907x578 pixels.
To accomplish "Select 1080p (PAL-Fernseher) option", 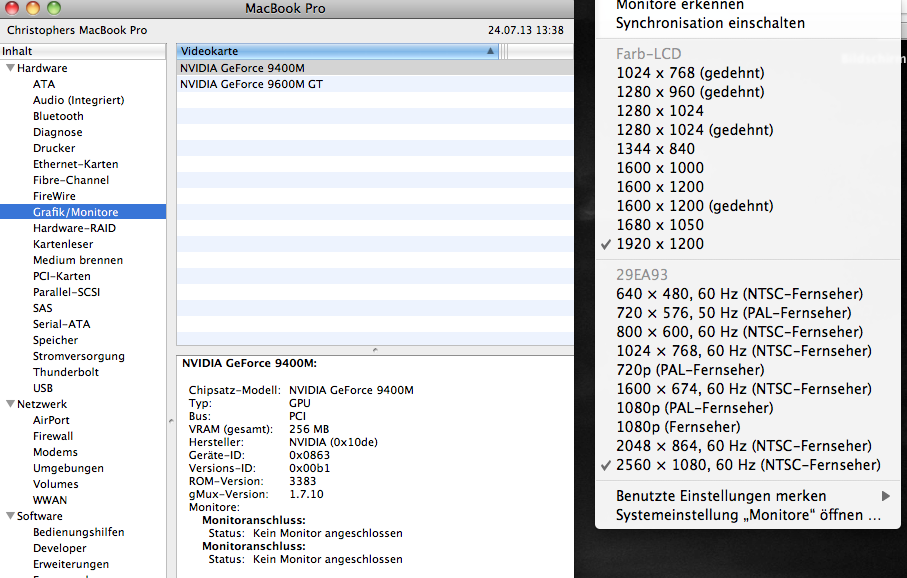I will 695,408.
